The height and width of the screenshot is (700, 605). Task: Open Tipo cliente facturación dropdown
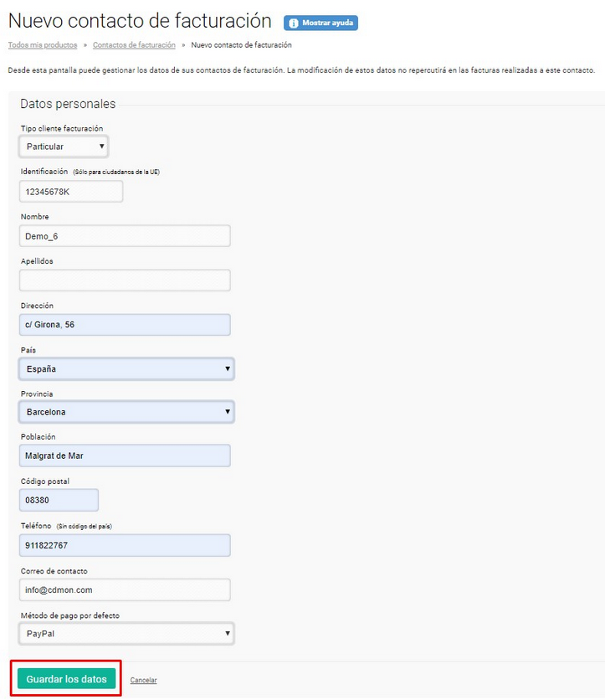pyautogui.click(x=64, y=147)
